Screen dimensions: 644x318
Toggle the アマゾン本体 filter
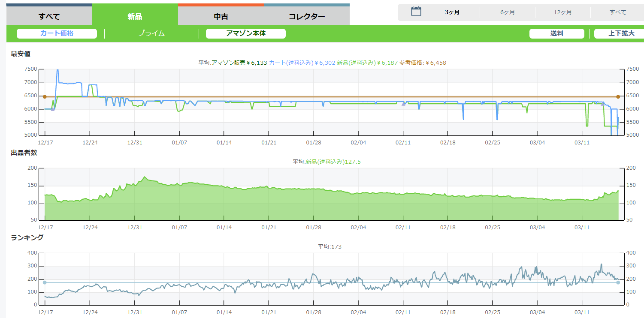click(245, 33)
